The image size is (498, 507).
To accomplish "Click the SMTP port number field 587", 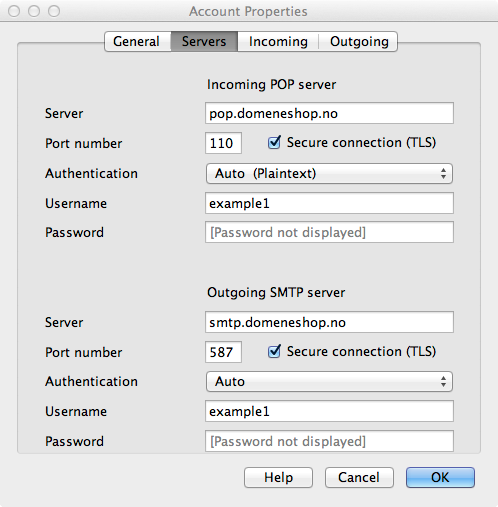I will pyautogui.click(x=223, y=352).
